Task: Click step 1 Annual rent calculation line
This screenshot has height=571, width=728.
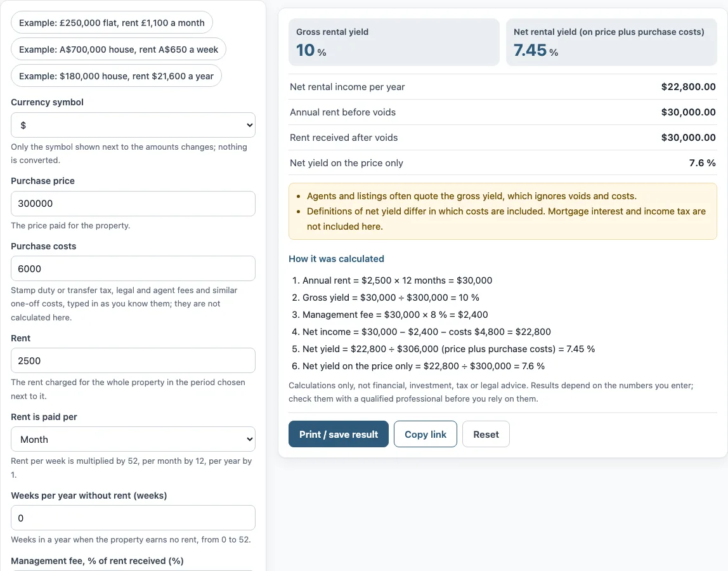Action: pos(397,280)
